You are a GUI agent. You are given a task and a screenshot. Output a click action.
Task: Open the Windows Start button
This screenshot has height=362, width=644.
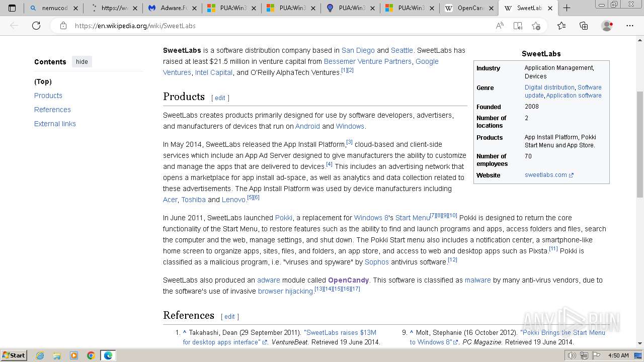14,355
